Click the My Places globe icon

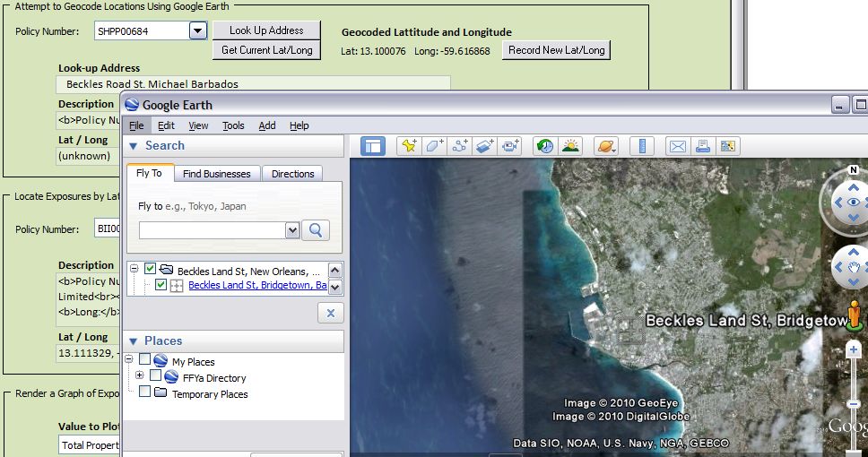(161, 361)
